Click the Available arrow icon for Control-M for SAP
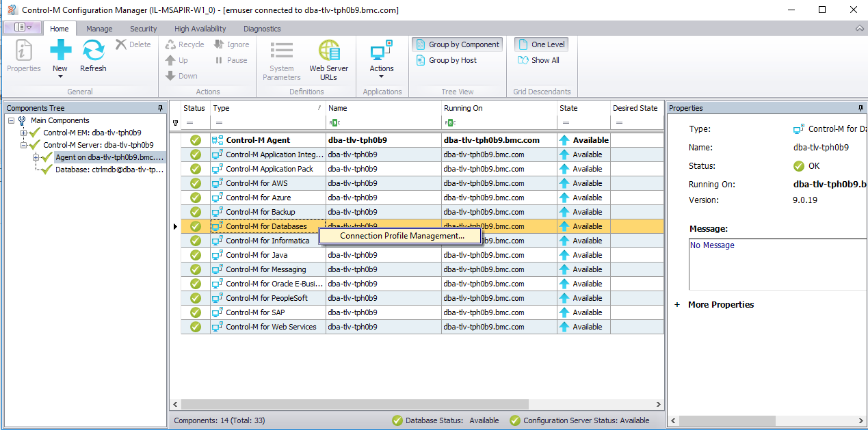Screen dimensions: 868x430 (564, 312)
